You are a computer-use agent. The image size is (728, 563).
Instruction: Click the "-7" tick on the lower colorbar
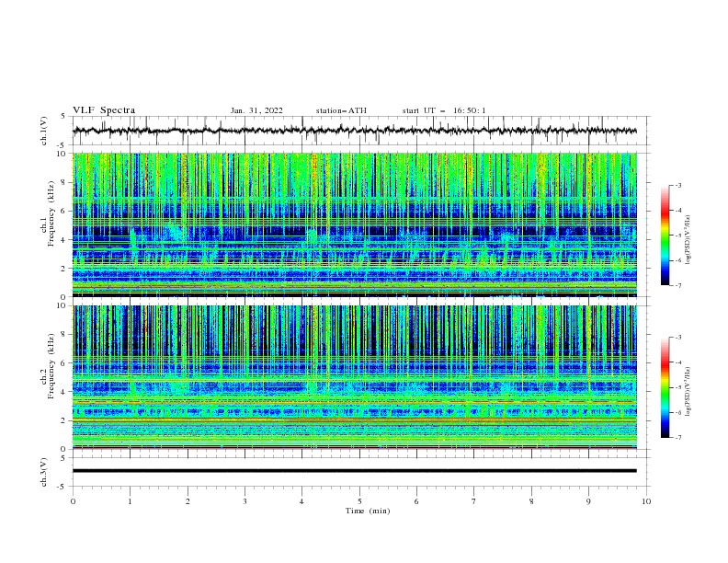pyautogui.click(x=677, y=438)
